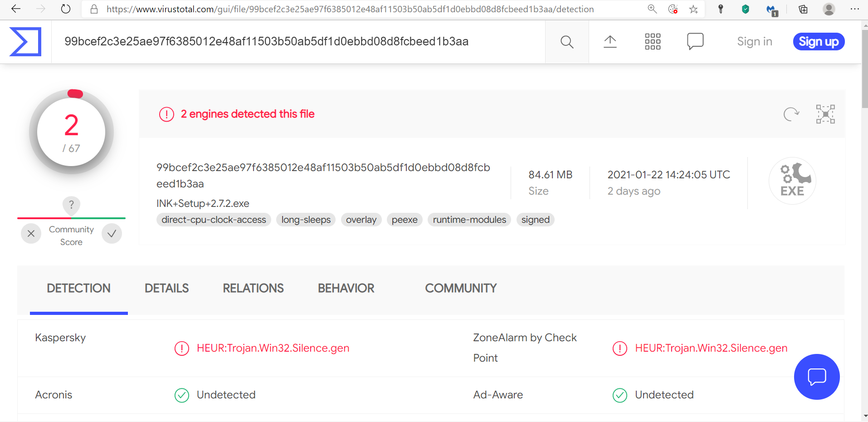This screenshot has height=422, width=868.
Task: Reload the current browser page
Action: pos(66,9)
